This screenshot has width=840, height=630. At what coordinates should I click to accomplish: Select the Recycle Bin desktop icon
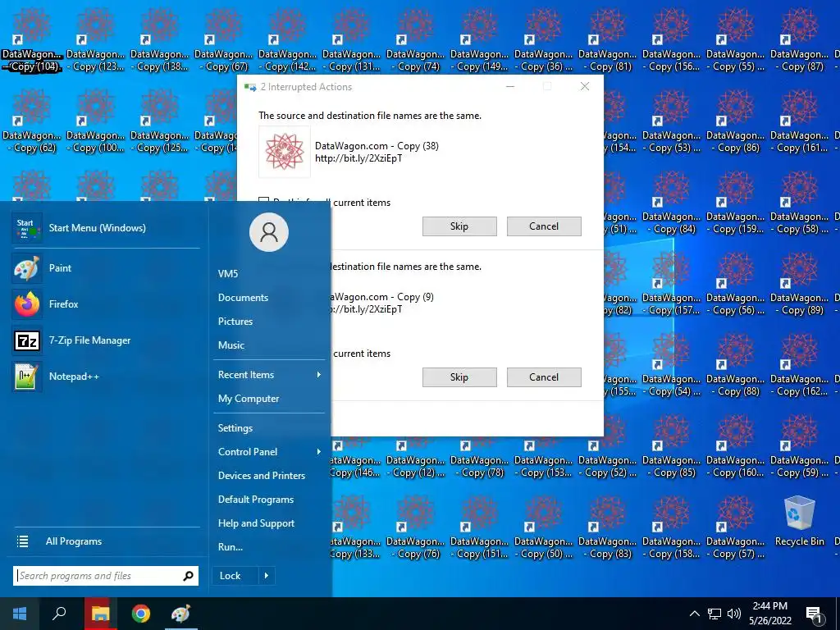(x=799, y=521)
